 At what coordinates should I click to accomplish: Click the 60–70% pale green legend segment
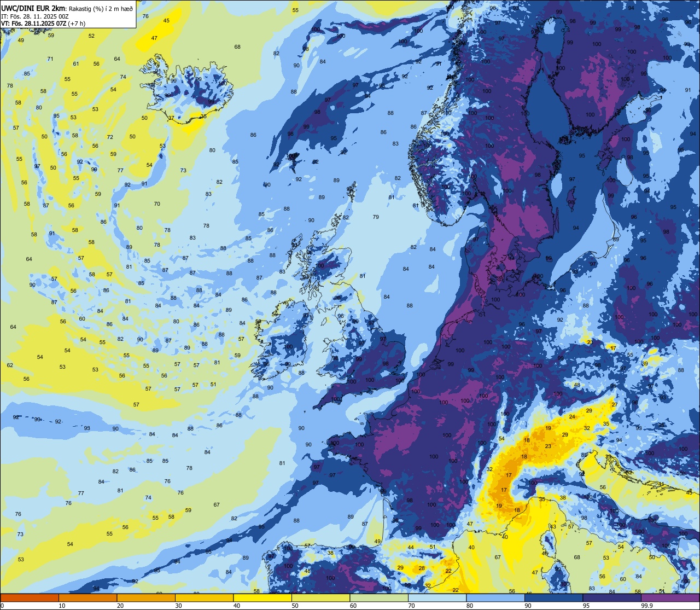(x=379, y=597)
